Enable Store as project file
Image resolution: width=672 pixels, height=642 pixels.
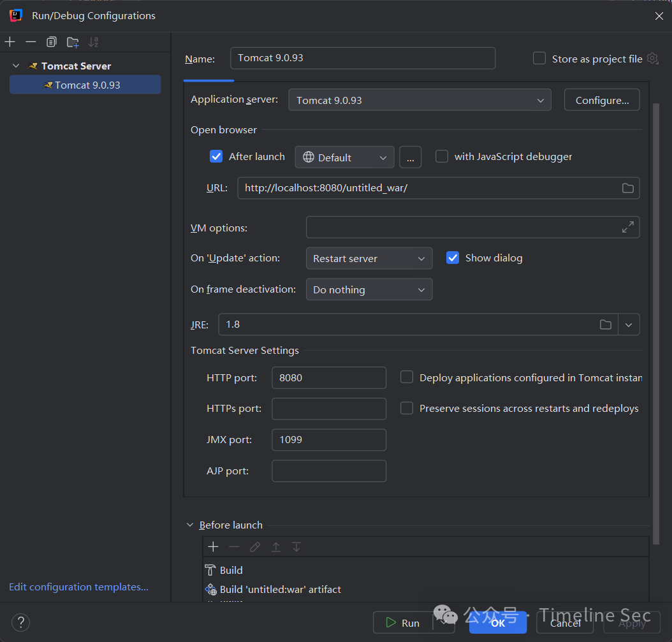pos(539,58)
